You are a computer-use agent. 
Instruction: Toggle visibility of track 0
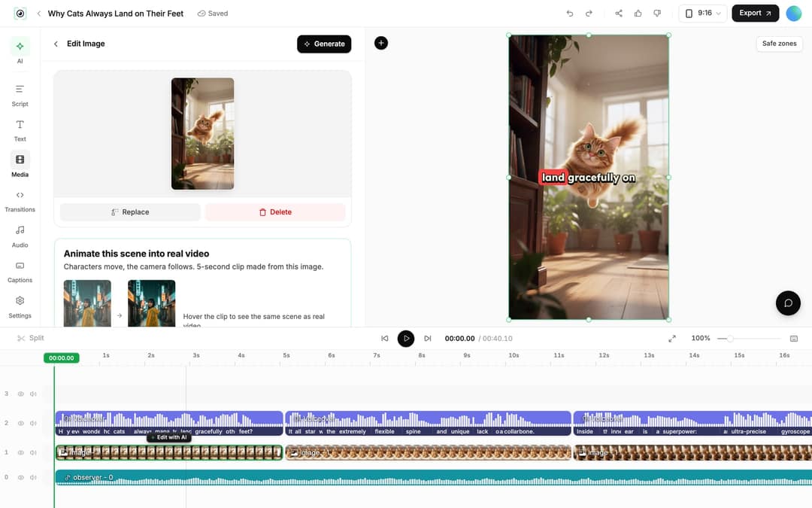(x=21, y=477)
